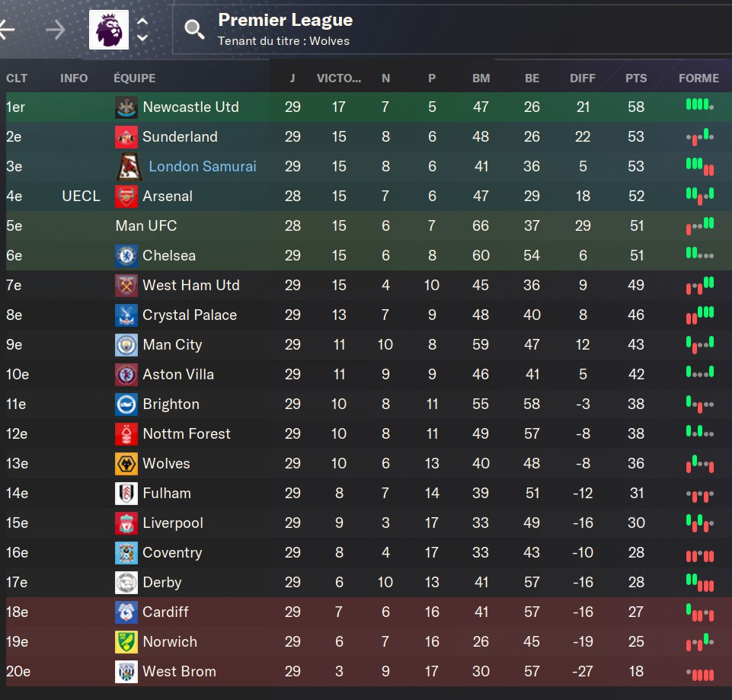Image resolution: width=732 pixels, height=700 pixels.
Task: Open the Newcastle Utd club badge
Action: pos(126,107)
